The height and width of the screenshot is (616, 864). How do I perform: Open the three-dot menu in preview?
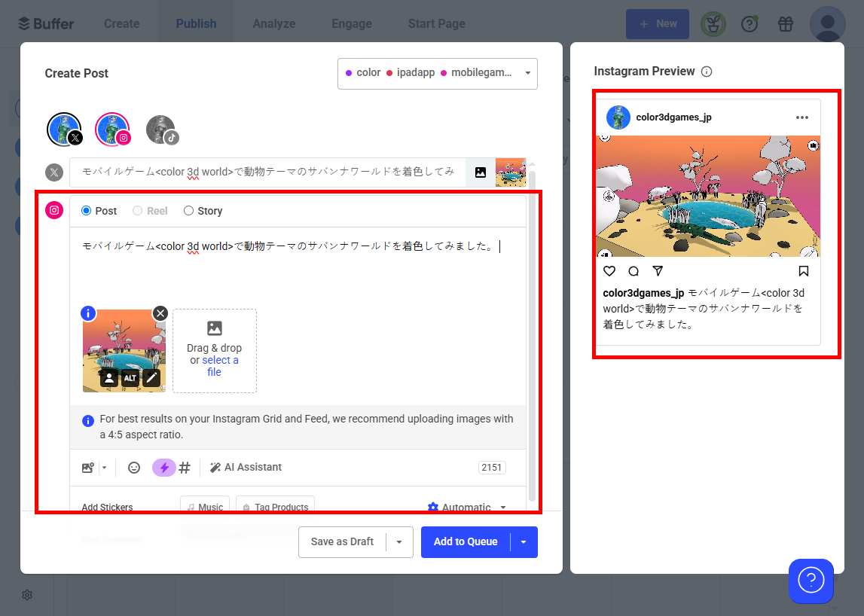tap(802, 117)
